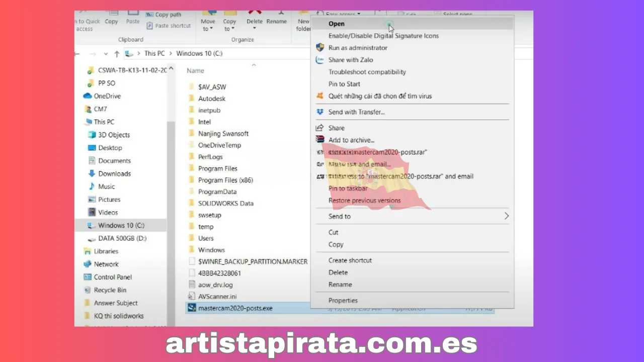Select the Nanjing Swansoft folder

tap(223, 133)
